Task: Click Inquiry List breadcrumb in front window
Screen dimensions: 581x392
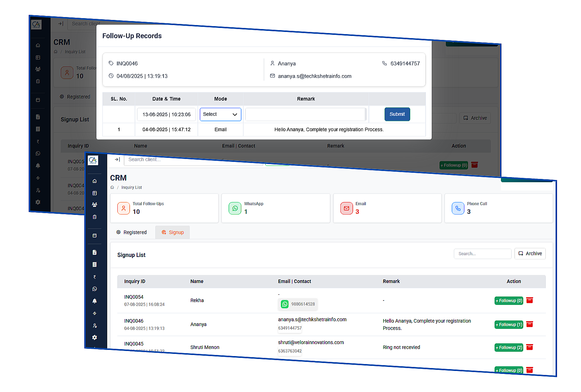Action: [x=132, y=188]
